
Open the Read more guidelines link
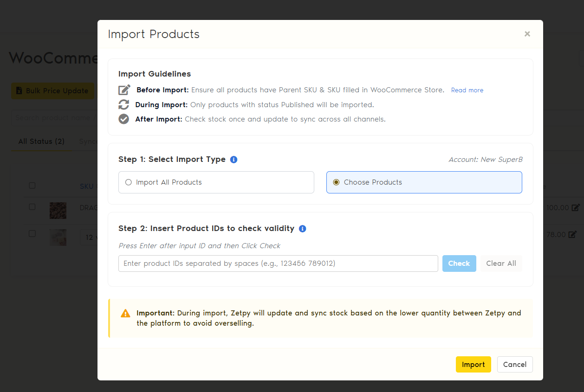(x=467, y=90)
